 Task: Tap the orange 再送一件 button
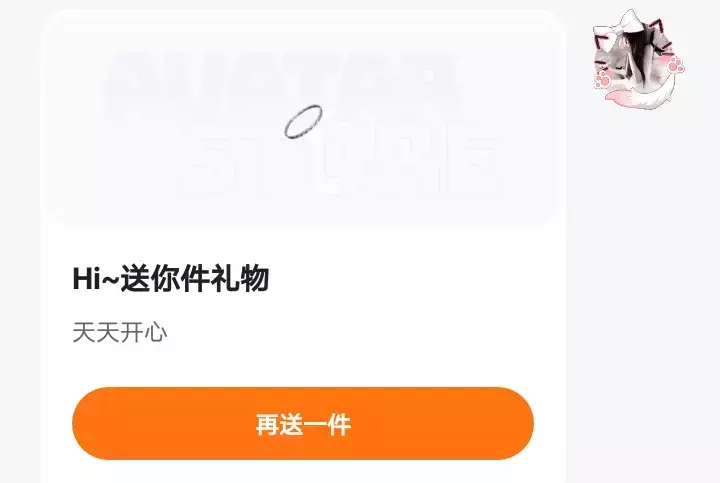303,423
